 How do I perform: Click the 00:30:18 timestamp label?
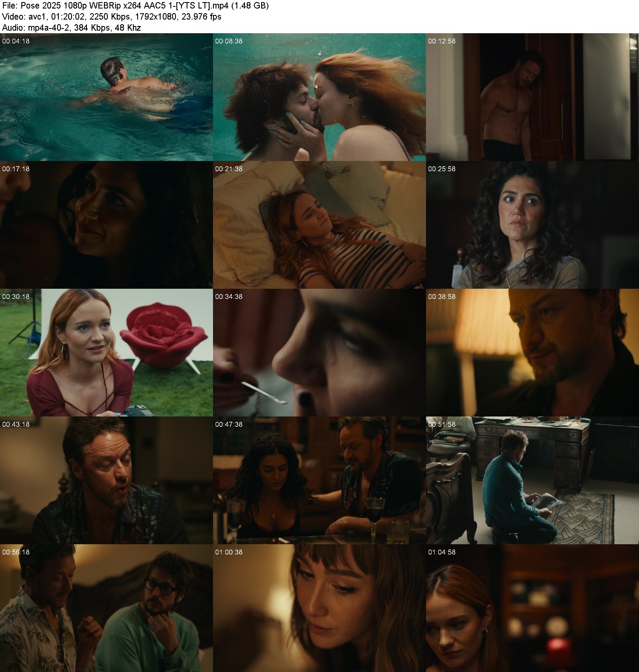pos(16,297)
